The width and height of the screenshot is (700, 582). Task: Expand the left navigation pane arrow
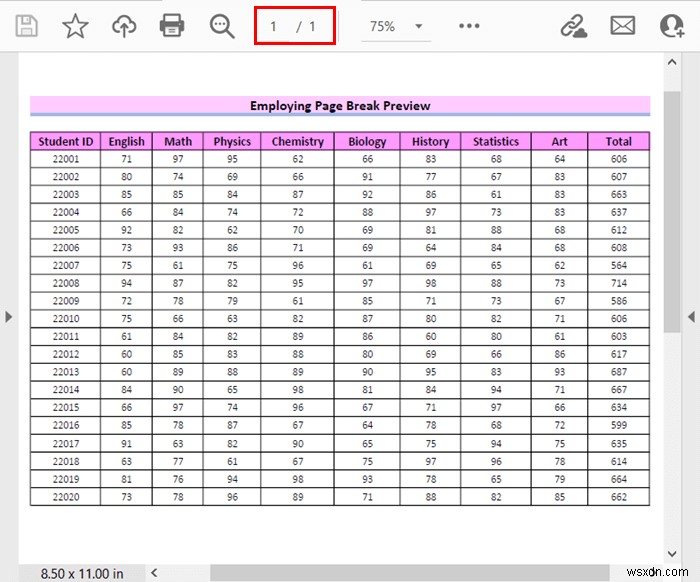click(8, 317)
